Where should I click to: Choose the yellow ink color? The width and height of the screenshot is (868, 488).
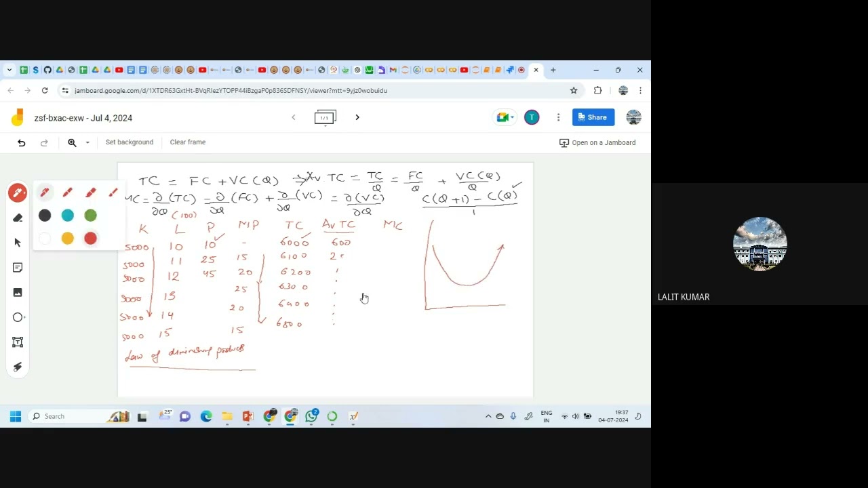[x=68, y=239]
